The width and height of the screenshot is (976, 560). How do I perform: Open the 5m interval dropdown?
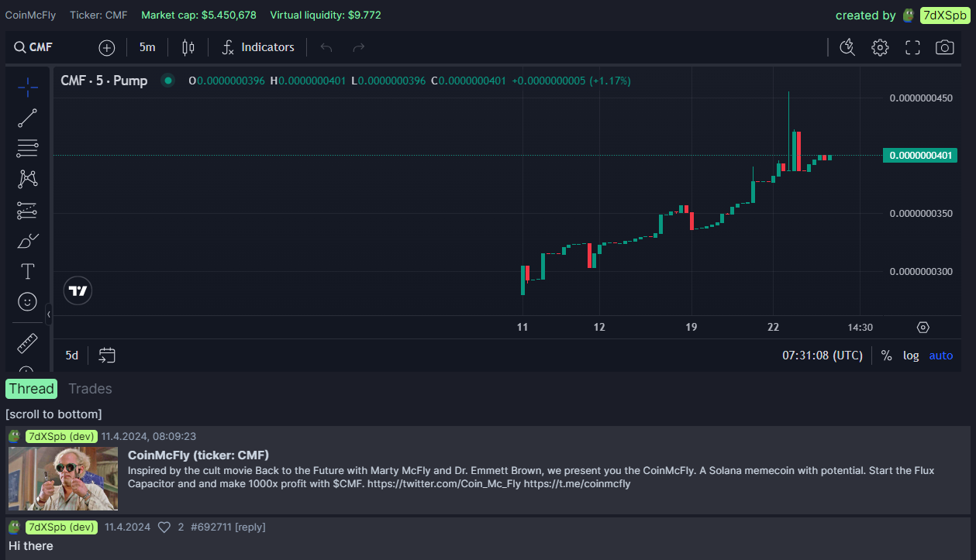pos(147,47)
